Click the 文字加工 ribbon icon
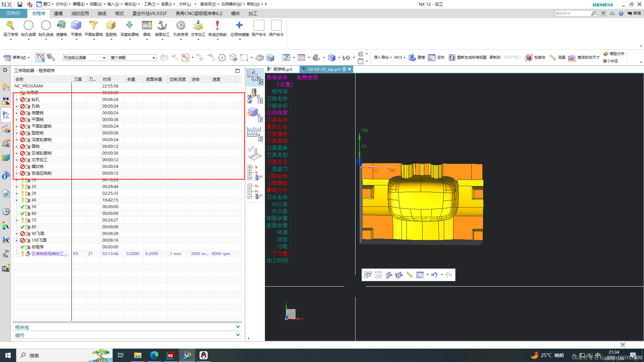 [198, 25]
